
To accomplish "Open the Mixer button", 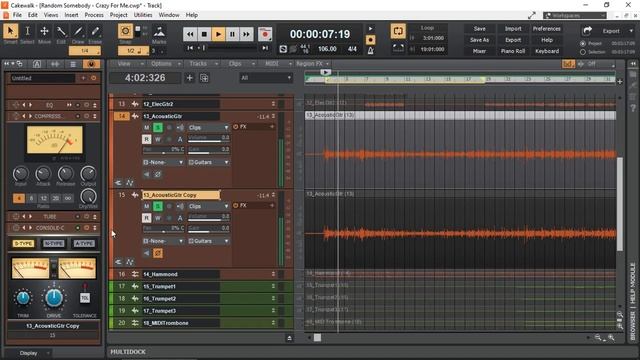I will [x=480, y=51].
